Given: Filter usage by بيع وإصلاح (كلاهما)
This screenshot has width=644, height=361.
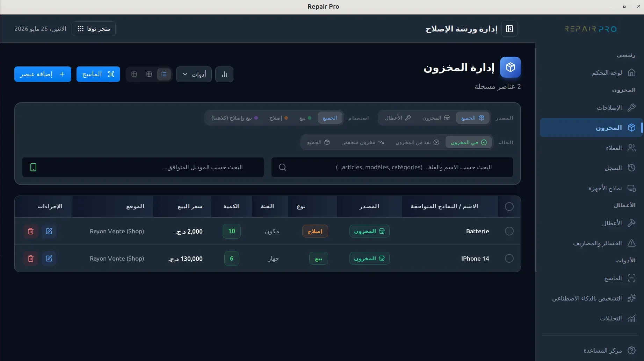Looking at the screenshot, I should click(234, 118).
